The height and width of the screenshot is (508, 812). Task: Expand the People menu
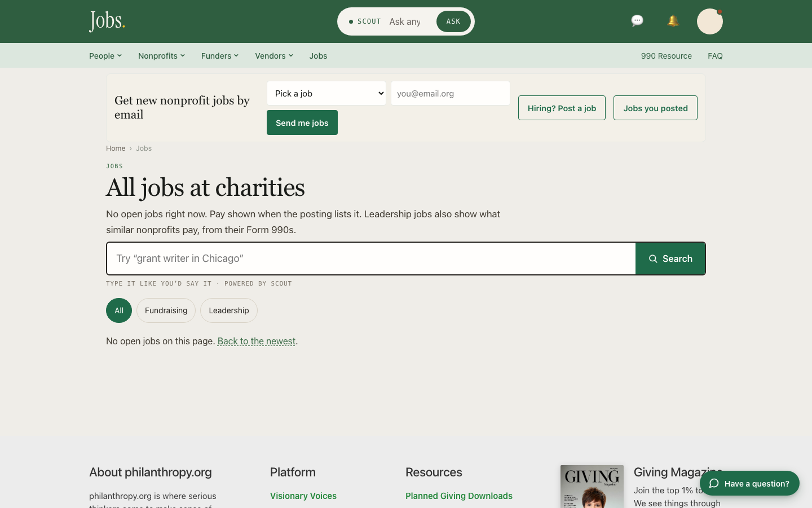point(105,56)
